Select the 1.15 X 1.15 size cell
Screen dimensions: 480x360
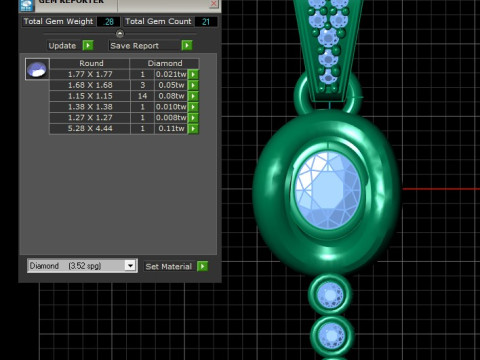click(x=90, y=96)
